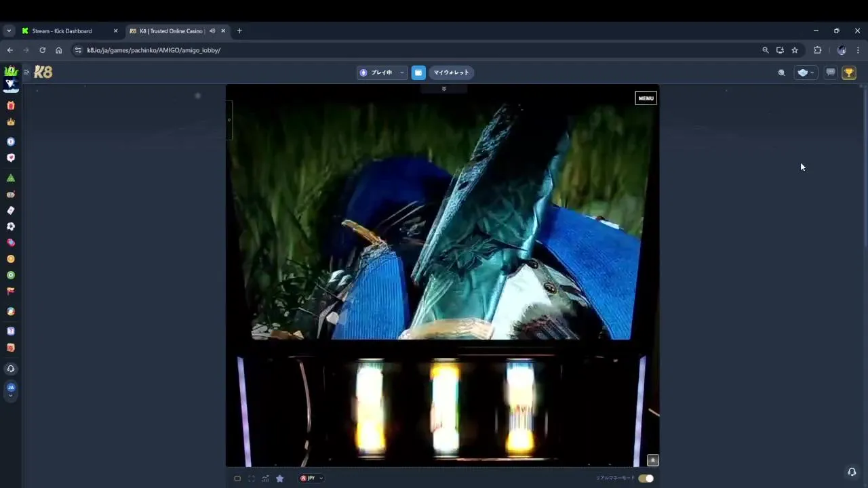Go to K8 home via logo
Screen dimensions: 868x488
click(43, 72)
